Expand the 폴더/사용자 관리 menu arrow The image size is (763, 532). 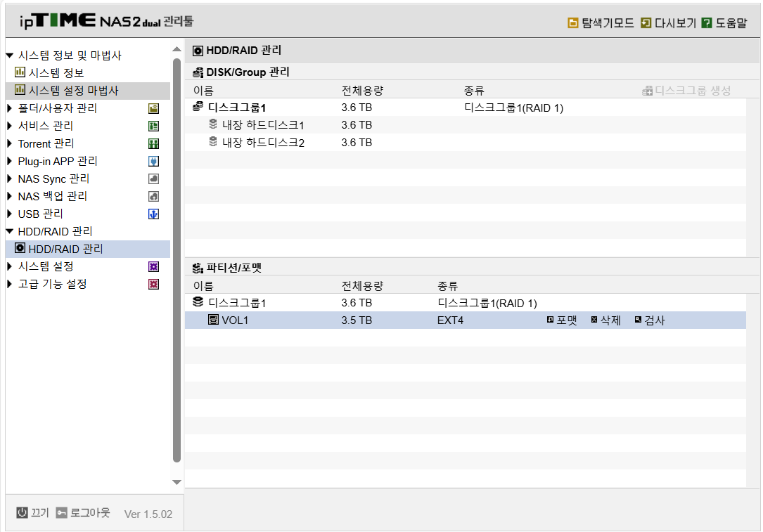pyautogui.click(x=9, y=108)
